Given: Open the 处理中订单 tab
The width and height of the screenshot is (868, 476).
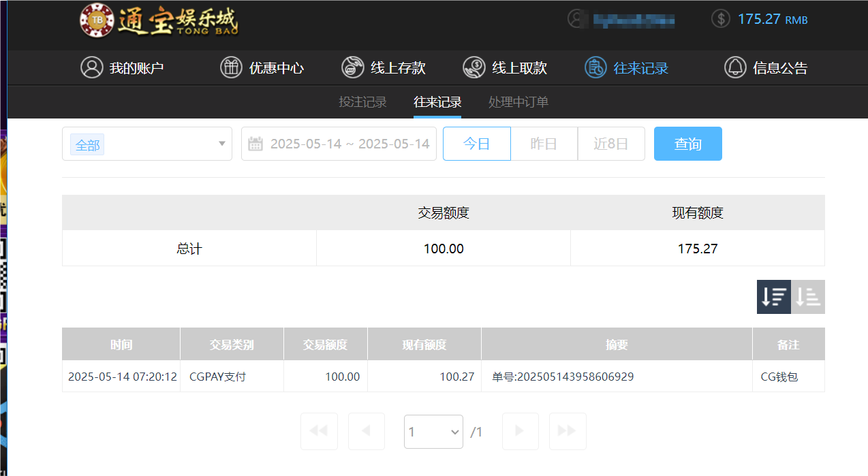Looking at the screenshot, I should tap(518, 101).
